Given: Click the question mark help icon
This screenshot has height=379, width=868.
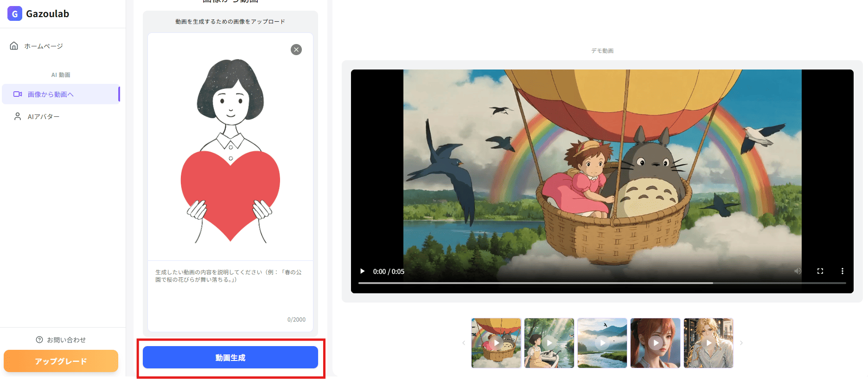Looking at the screenshot, I should (x=39, y=340).
